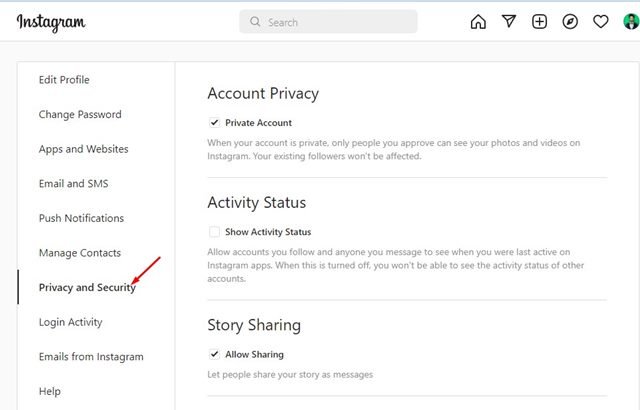The height and width of the screenshot is (410, 640).
Task: Open Apps and Websites section
Action: 83,149
